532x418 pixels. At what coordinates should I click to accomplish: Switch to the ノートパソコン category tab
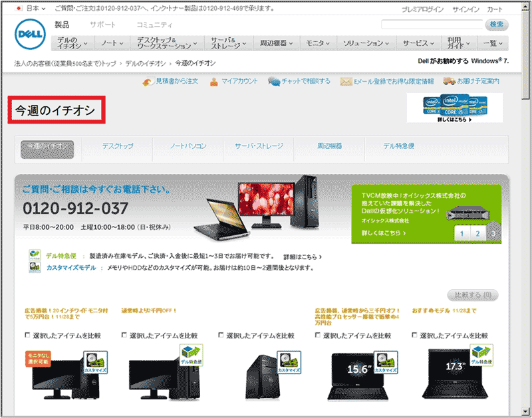[x=188, y=146]
